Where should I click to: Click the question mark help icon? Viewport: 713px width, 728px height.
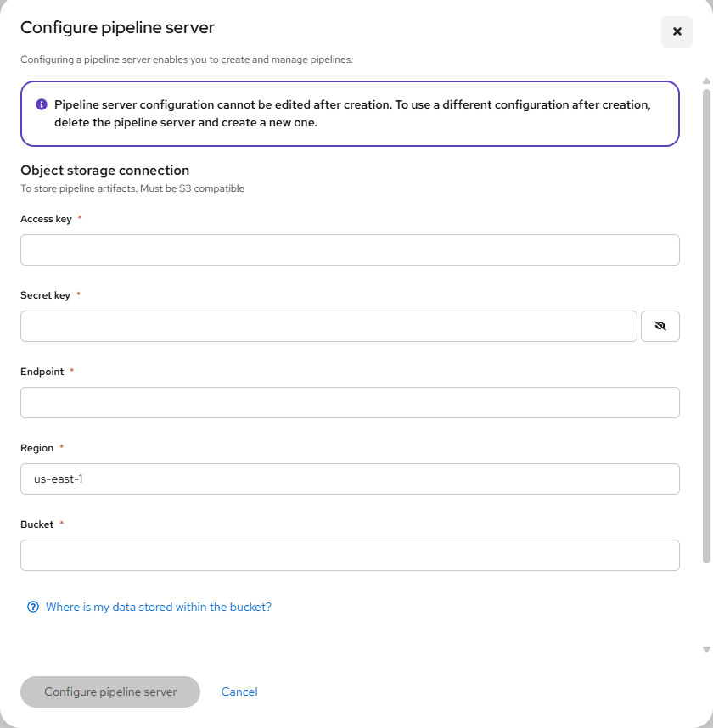pos(33,607)
